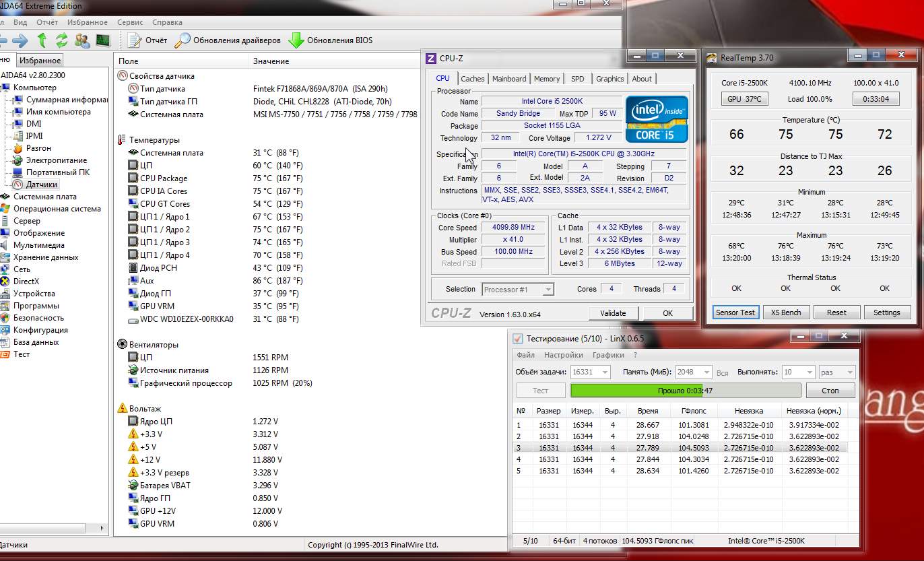Click the green up arrow in AIDA64 toolbar
This screenshot has height=561, width=924.
(42, 40)
